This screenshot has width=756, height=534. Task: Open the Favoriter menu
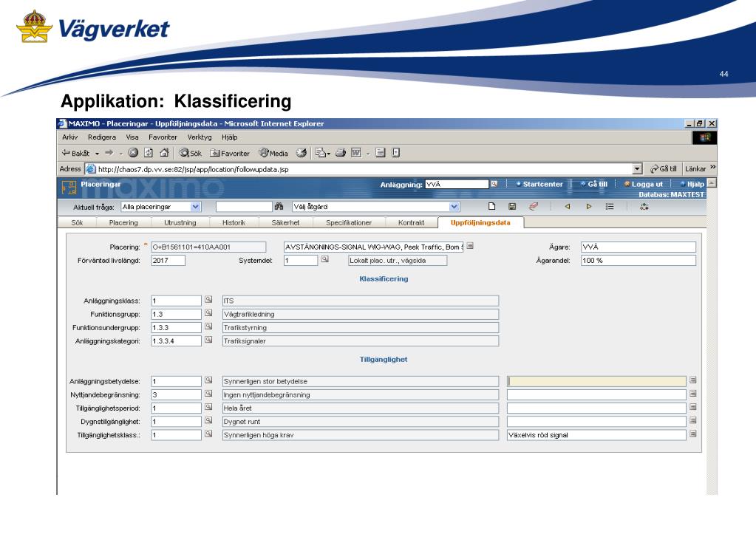tap(163, 137)
